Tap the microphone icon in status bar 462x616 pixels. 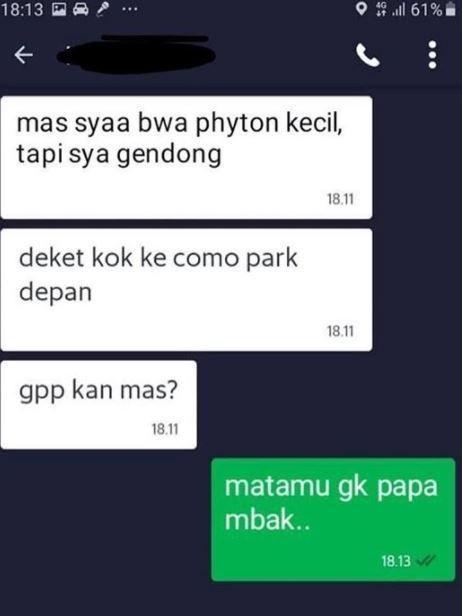click(x=103, y=9)
